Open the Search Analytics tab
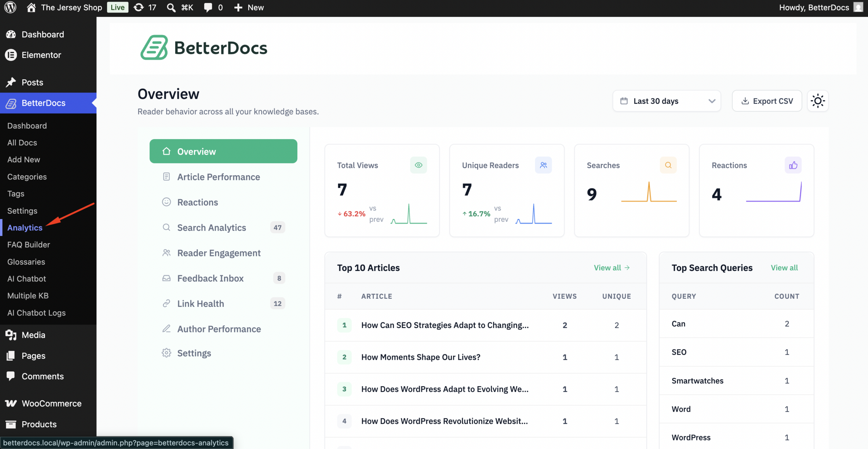Screen dimensions: 868x449 pos(223,228)
